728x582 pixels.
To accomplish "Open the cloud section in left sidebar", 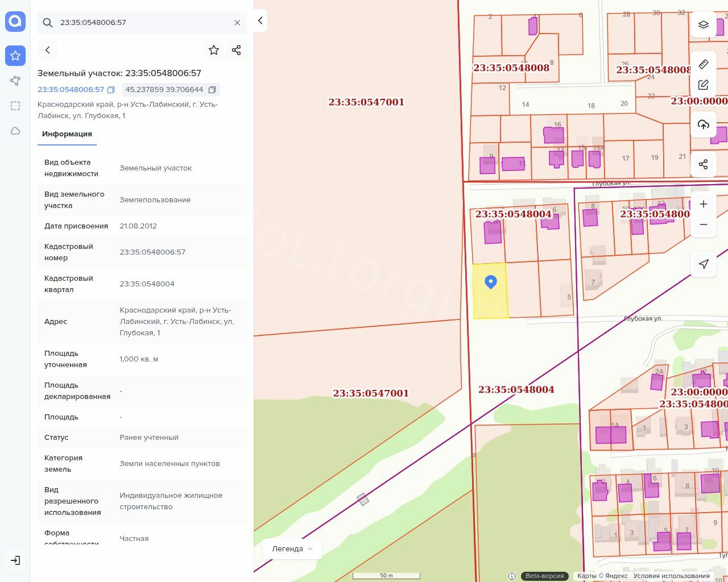I will point(15,131).
